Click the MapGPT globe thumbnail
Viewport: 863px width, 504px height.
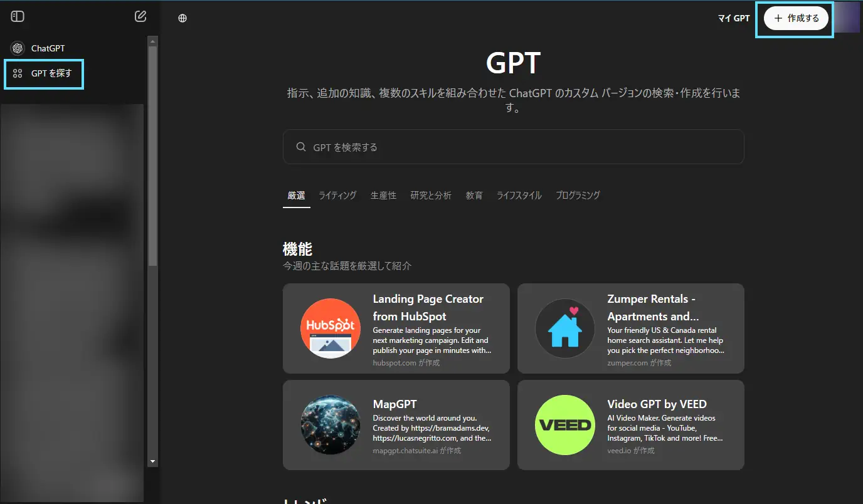click(331, 425)
